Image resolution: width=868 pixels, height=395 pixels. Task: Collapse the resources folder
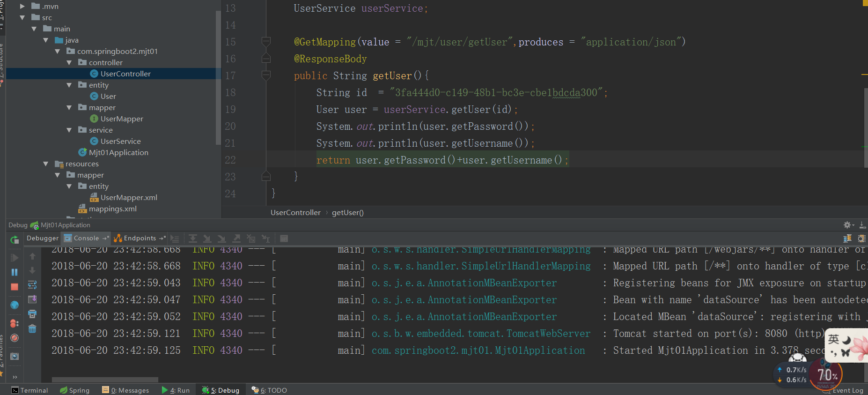[x=46, y=164]
